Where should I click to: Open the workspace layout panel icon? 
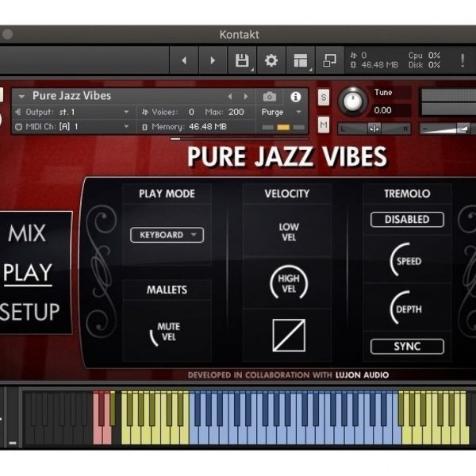tap(301, 60)
